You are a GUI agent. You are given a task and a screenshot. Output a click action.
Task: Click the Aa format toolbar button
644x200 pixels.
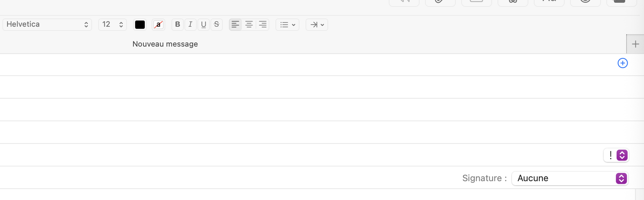(x=549, y=2)
